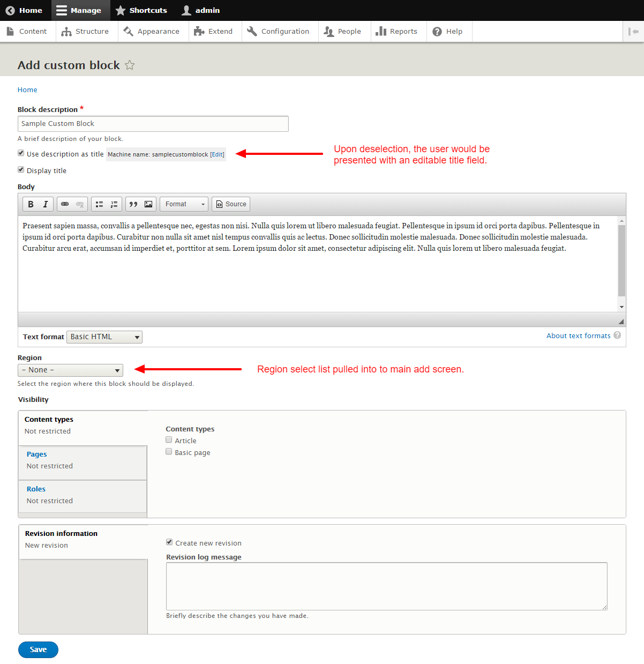Open the Basic HTML text format dropdown
The image size is (644, 664).
pos(104,337)
